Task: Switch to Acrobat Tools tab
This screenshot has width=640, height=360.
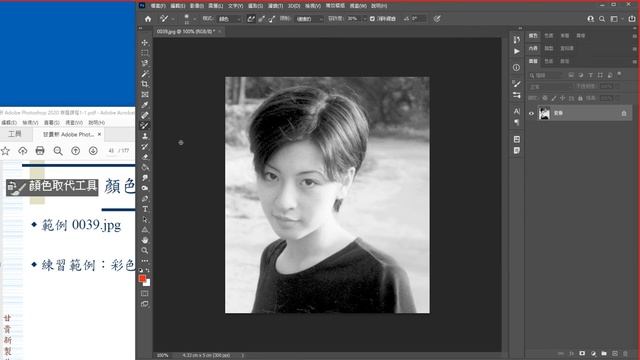Action: coord(15,134)
